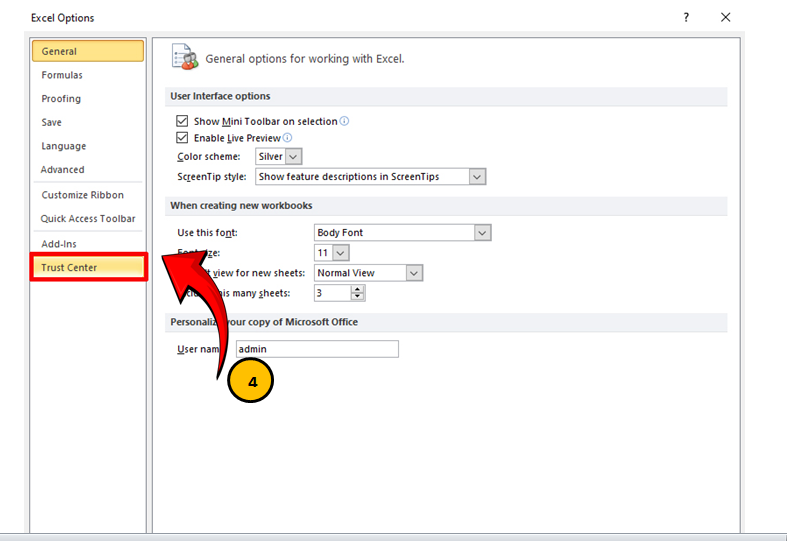Open the Advanced options page
The image size is (787, 541).
click(x=63, y=170)
